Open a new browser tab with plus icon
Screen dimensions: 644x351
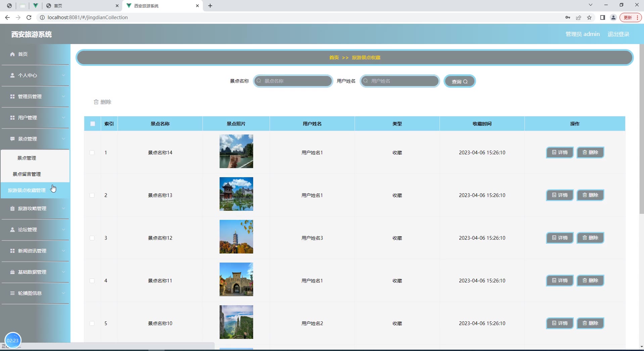[x=210, y=6]
